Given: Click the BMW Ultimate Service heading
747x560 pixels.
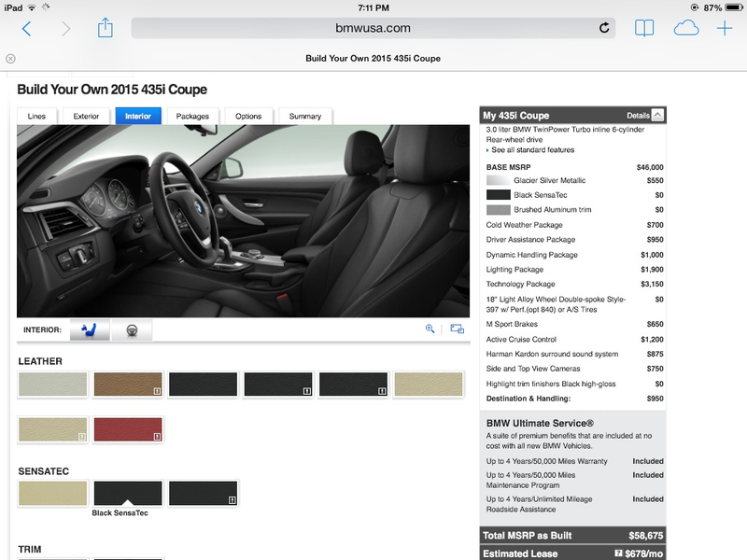Looking at the screenshot, I should 540,424.
